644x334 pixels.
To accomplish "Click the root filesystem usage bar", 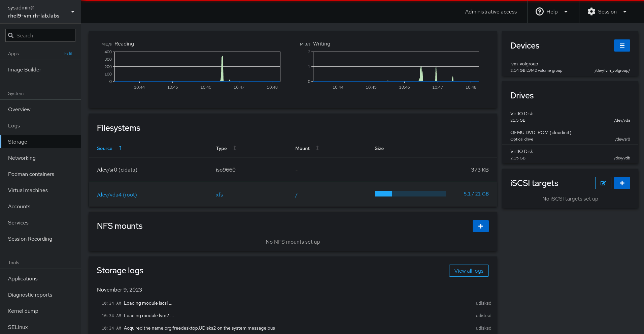I will point(410,194).
